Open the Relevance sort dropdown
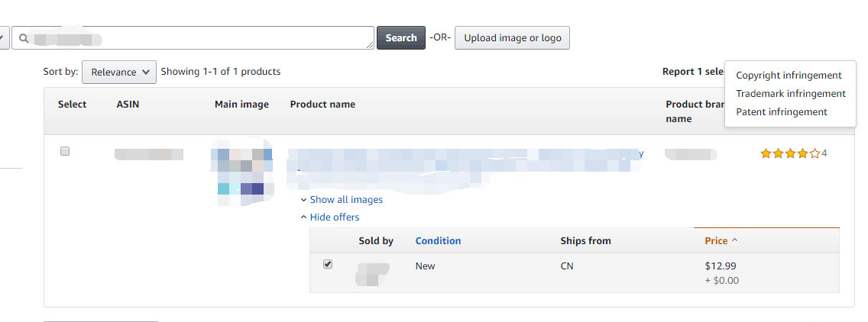 pos(119,72)
